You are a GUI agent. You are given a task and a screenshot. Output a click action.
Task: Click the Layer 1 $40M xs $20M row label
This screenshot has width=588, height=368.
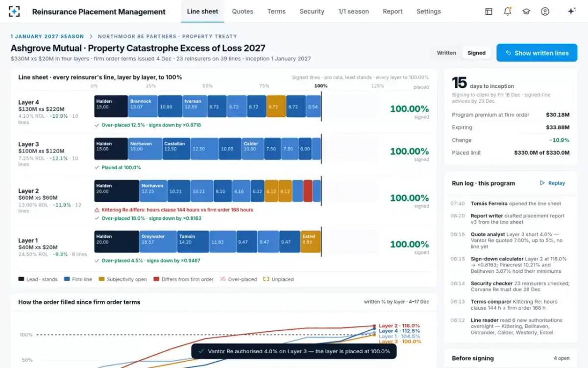tap(52, 247)
